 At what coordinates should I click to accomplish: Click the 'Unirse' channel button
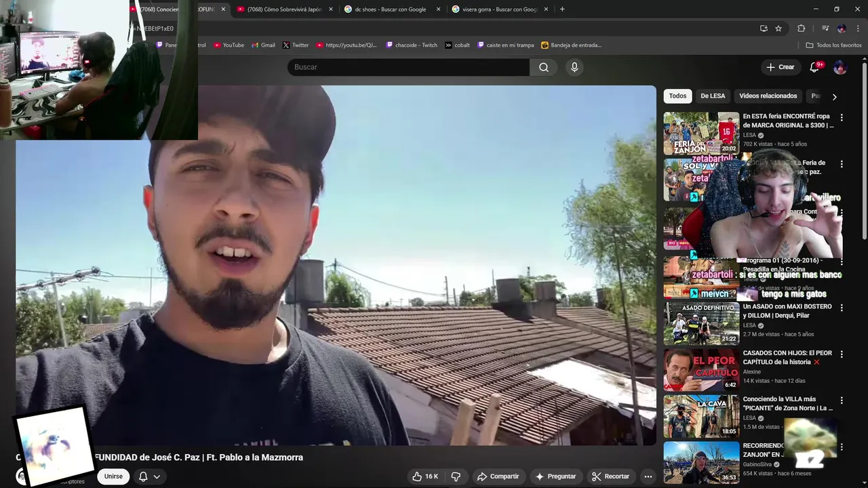pos(113,476)
